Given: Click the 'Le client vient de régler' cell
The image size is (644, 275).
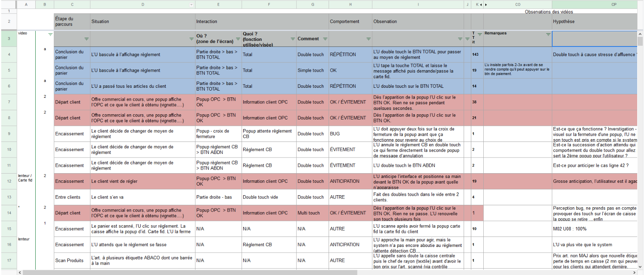Looking at the screenshot, I should click(x=143, y=181).
